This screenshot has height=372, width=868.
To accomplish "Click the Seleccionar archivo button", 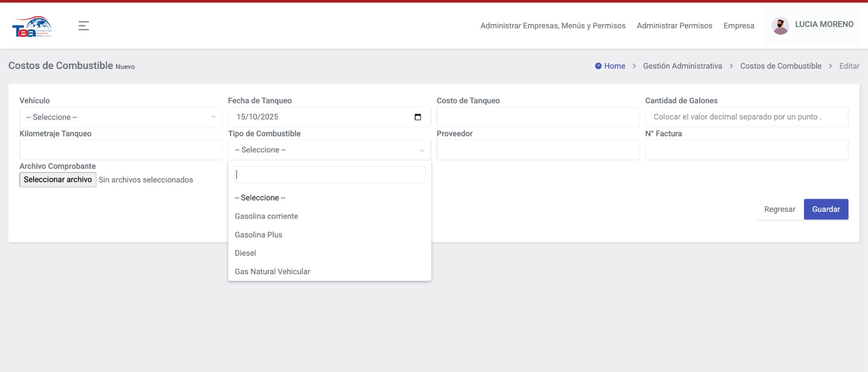I will (58, 180).
